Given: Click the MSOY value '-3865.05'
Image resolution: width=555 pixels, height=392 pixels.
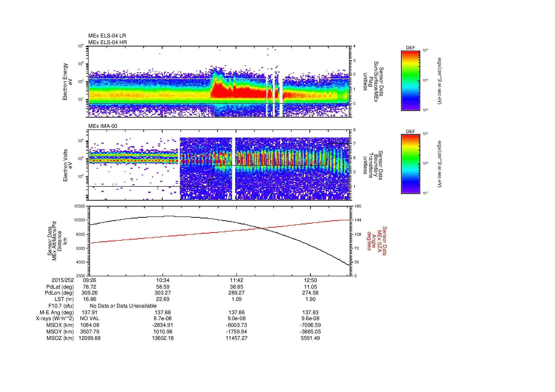Looking at the screenshot, I should (310, 332).
